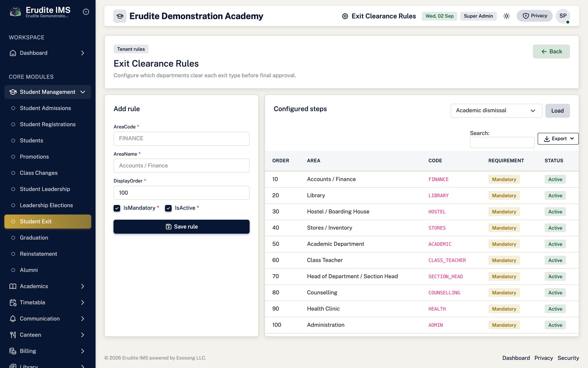
Task: Open the Academic dismissal exit type dropdown
Action: click(x=496, y=111)
